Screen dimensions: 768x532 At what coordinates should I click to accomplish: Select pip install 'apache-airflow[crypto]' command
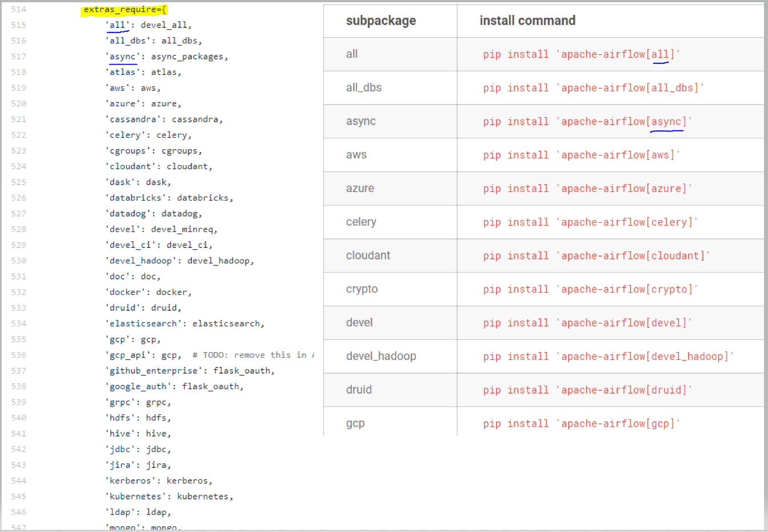pos(591,290)
